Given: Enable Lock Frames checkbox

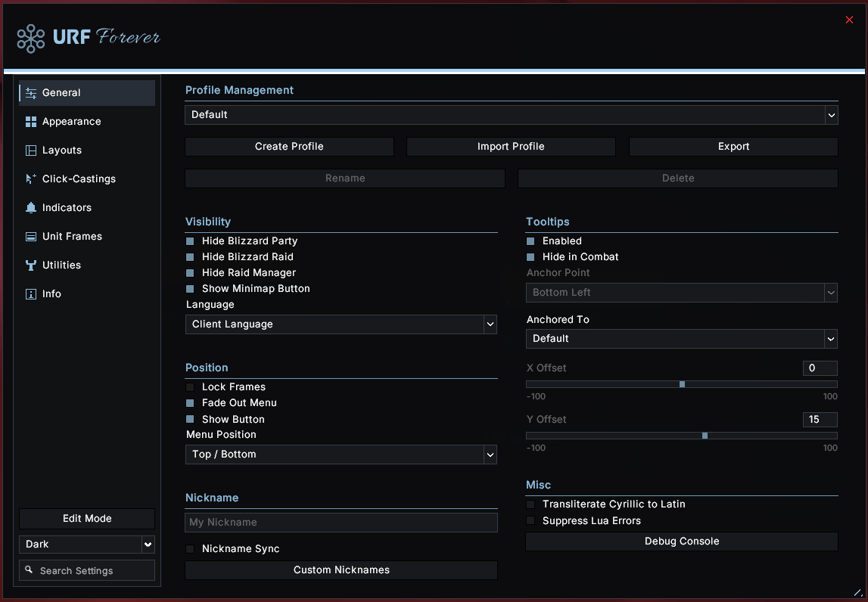Looking at the screenshot, I should point(190,387).
